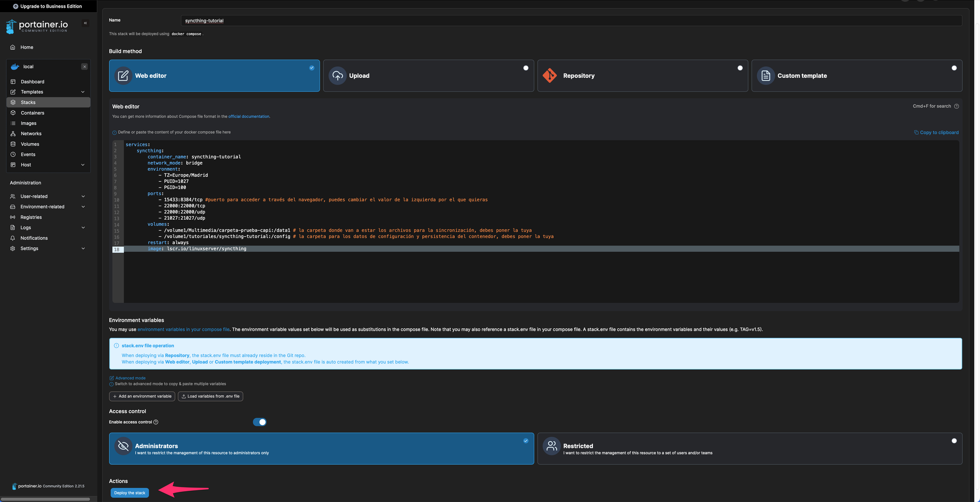Click Add an environment variable

coord(142,396)
